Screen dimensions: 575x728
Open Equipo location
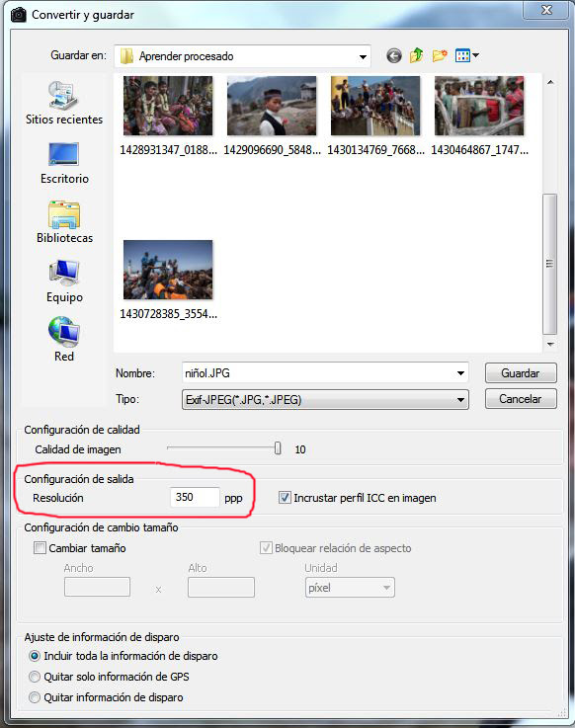pyautogui.click(x=64, y=282)
